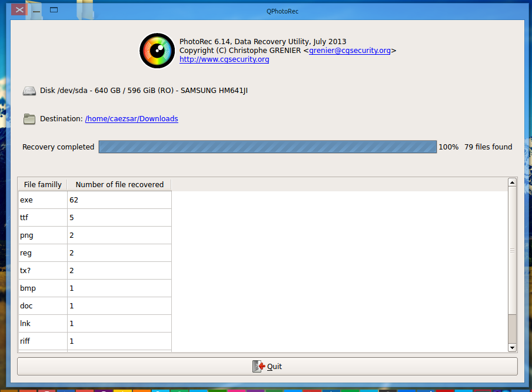This screenshot has width=532, height=392.
Task: Click the Recovery completed status text
Action: coord(58,147)
